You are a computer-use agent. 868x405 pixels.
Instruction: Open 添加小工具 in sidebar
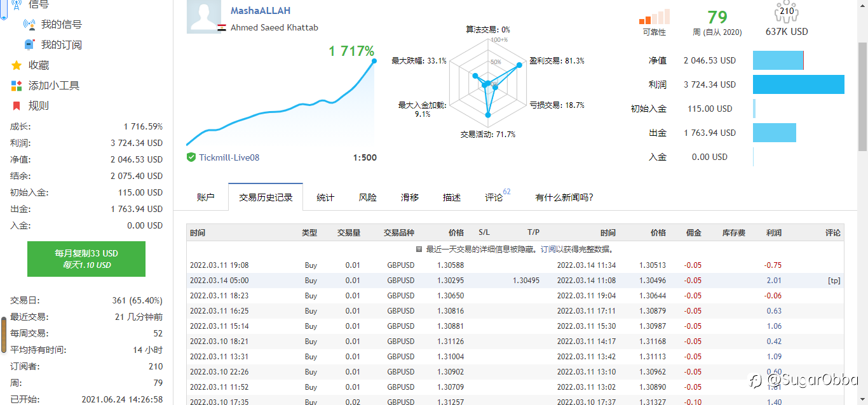54,86
